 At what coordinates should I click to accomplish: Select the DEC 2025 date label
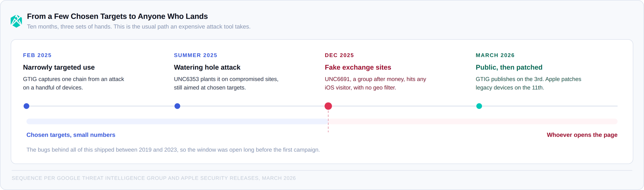pyautogui.click(x=339, y=55)
